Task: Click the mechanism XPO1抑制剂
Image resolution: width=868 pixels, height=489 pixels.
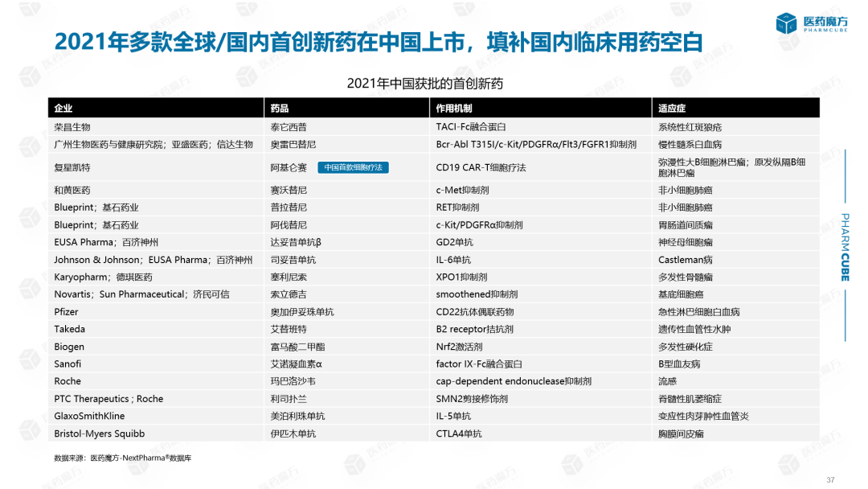Action: click(461, 277)
